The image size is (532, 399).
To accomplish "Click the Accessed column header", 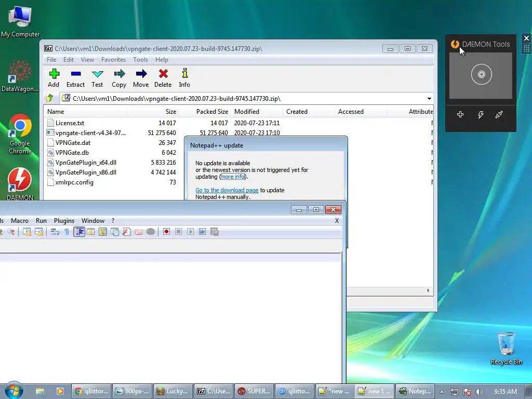I will tap(361, 112).
